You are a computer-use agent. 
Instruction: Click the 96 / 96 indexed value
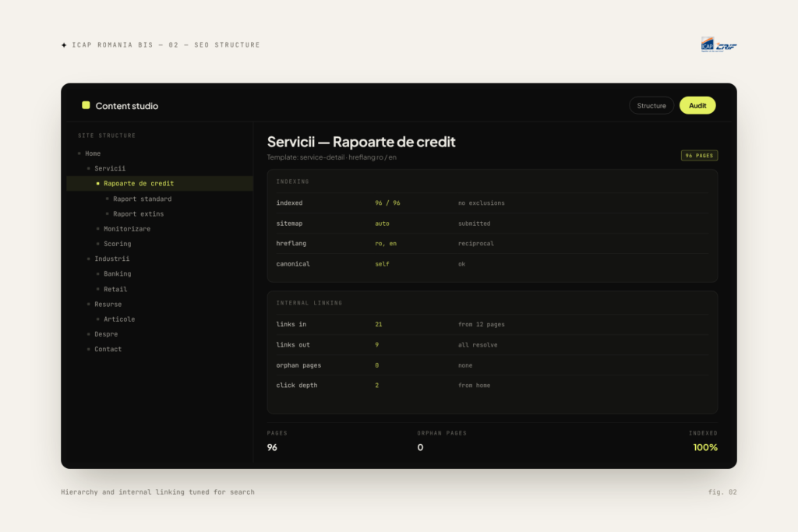(387, 203)
